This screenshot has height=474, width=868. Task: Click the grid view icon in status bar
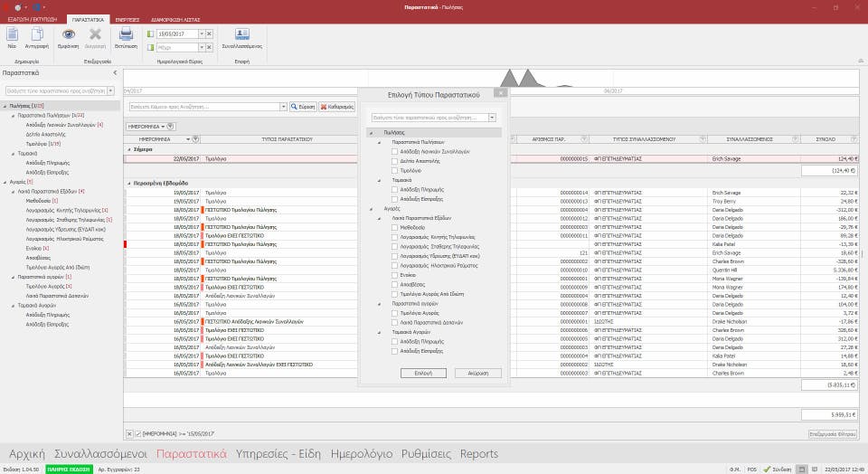coord(802,469)
